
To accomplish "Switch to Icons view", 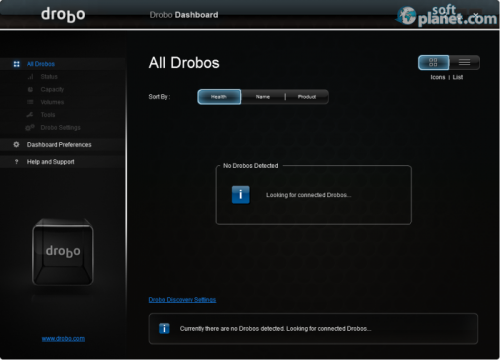I will pyautogui.click(x=433, y=62).
